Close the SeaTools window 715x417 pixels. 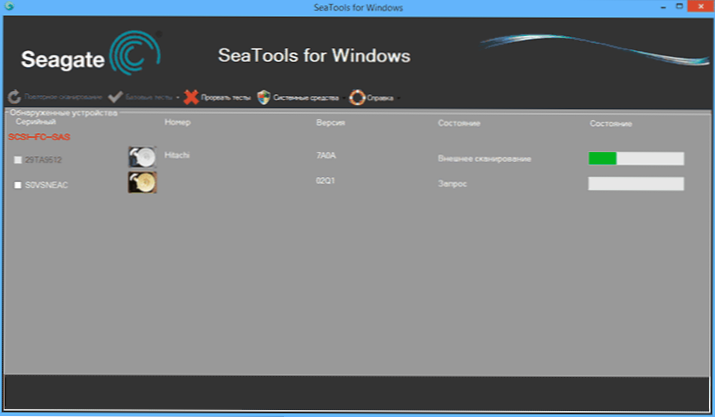point(700,6)
